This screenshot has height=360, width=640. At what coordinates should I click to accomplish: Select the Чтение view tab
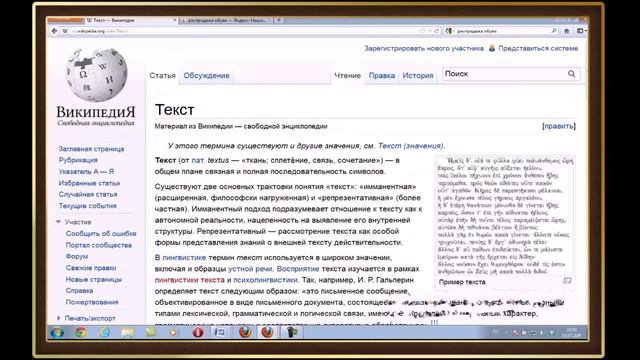pyautogui.click(x=348, y=76)
